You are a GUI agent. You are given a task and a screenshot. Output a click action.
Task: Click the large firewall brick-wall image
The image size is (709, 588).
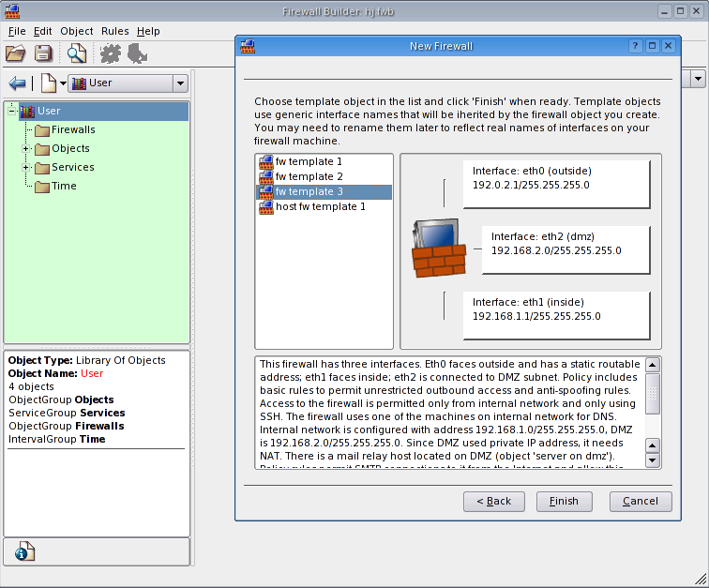[x=439, y=248]
